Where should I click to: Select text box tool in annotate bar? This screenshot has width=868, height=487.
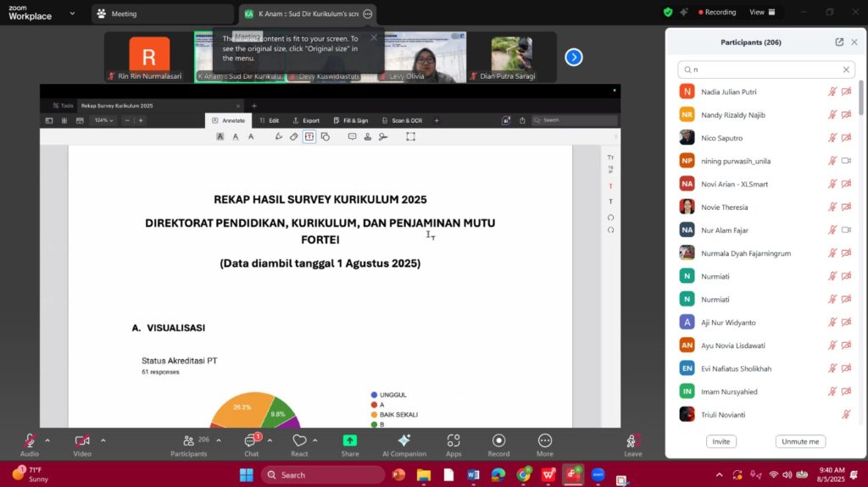pyautogui.click(x=309, y=136)
